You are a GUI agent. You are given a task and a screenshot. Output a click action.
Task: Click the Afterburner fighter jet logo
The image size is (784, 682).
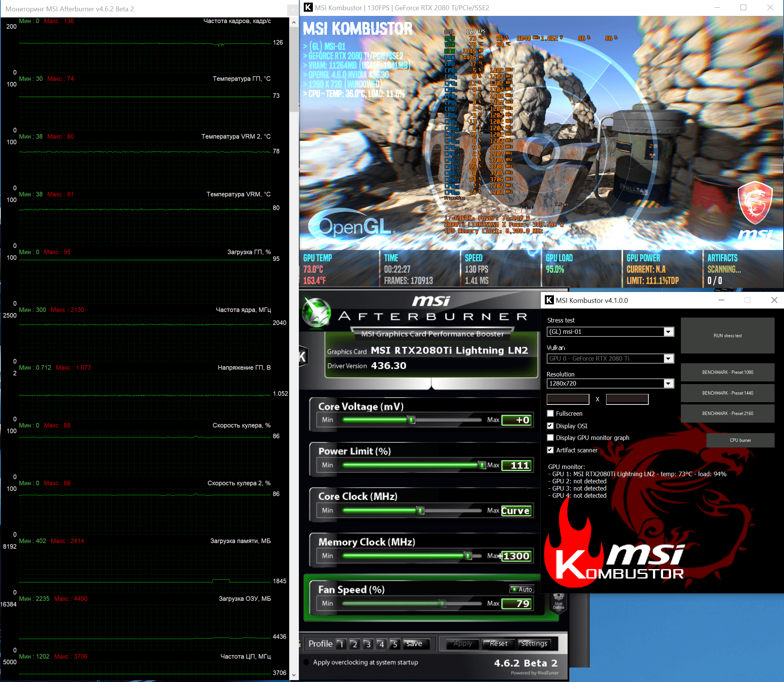pyautogui.click(x=316, y=313)
